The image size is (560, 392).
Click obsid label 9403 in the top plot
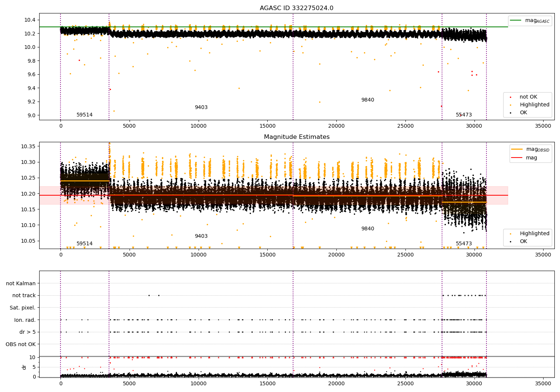(201, 108)
